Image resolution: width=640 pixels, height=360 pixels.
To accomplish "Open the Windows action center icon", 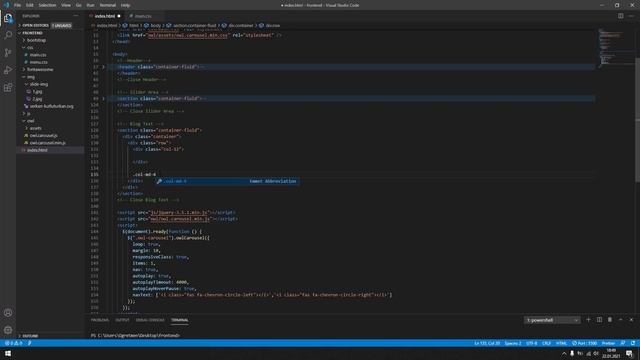I will [x=629, y=354].
